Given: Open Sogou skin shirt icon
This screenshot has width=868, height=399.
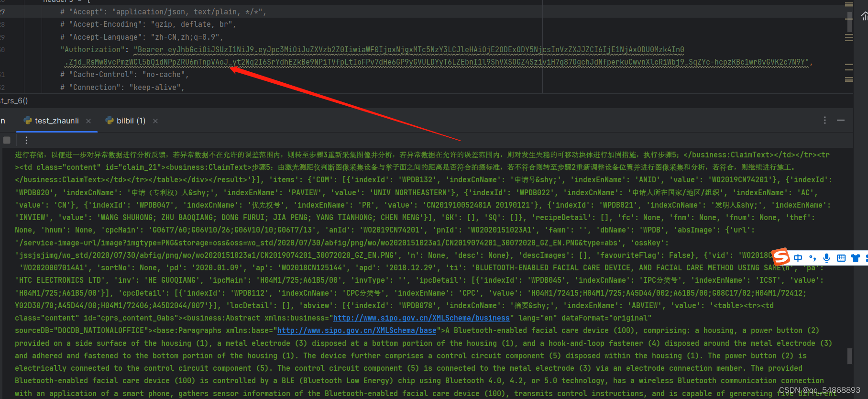Looking at the screenshot, I should (856, 258).
